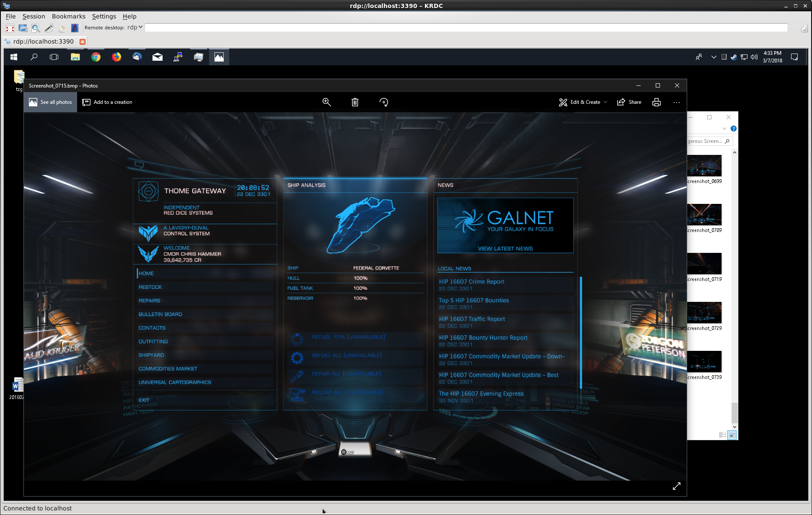812x515 pixels.
Task: Launch Firefox from the taskbar
Action: coord(116,57)
